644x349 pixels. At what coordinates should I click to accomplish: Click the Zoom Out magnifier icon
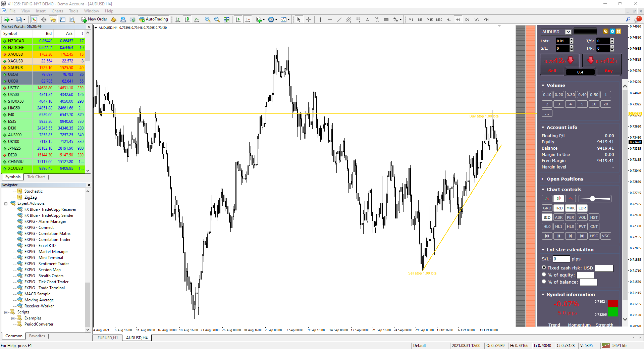coord(217,19)
